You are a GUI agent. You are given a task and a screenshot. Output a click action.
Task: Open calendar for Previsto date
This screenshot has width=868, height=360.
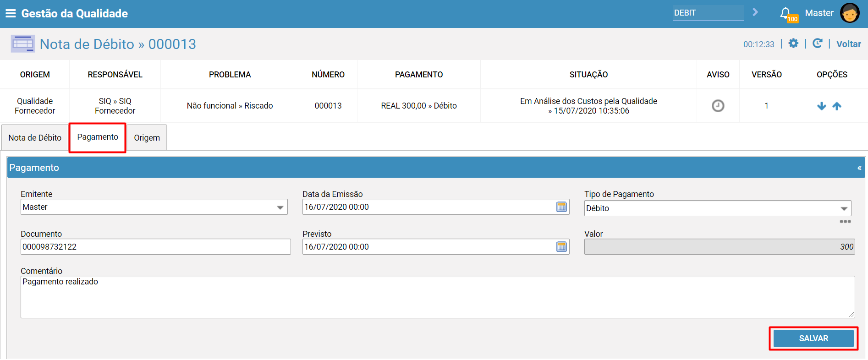click(x=561, y=247)
